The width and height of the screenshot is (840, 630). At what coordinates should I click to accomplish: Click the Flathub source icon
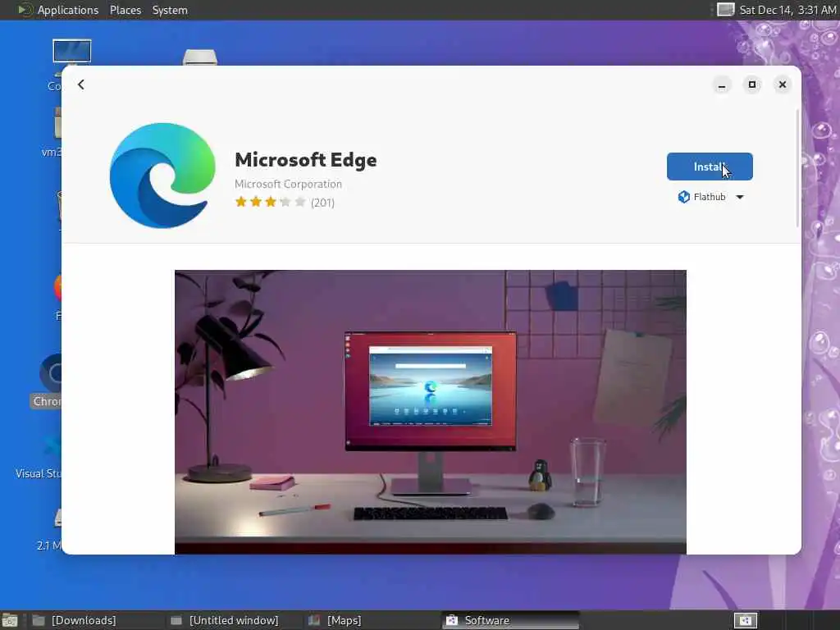[x=684, y=197]
